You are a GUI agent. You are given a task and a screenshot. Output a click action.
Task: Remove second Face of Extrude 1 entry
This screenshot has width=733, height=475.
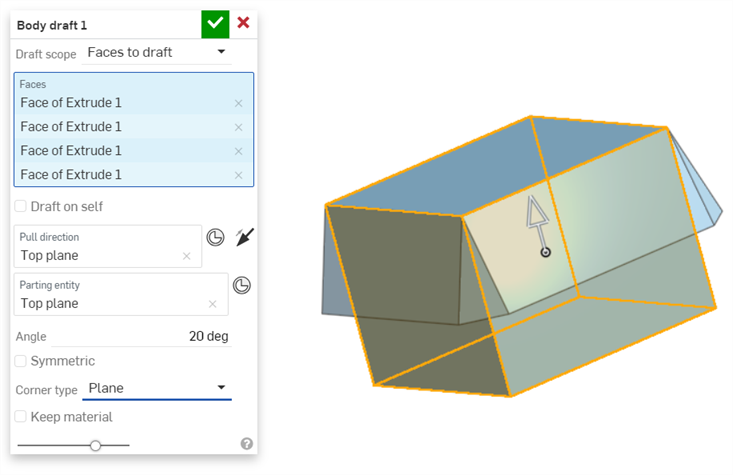(238, 127)
